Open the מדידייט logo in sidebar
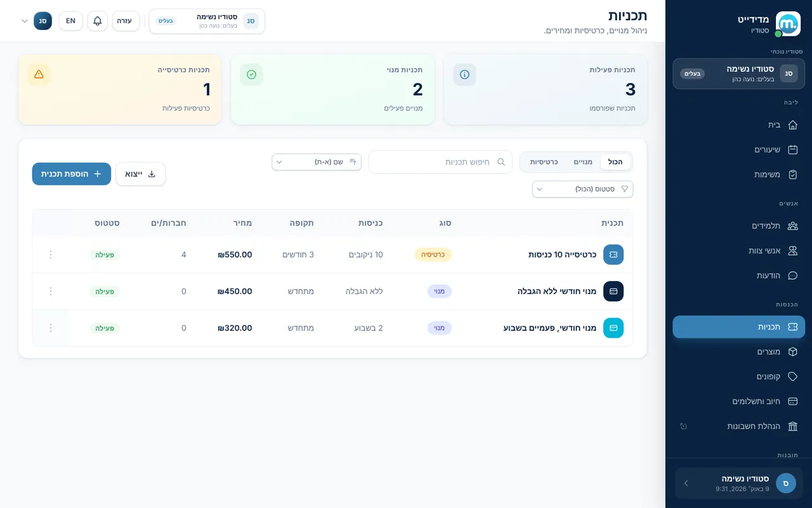Screen dimensions: 812x508 point(789,24)
